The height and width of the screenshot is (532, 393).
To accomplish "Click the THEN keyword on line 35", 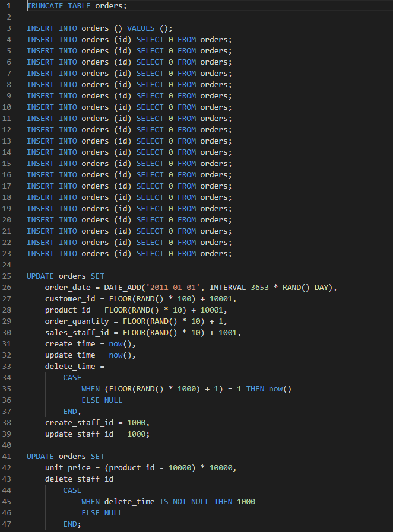I will [x=255, y=388].
